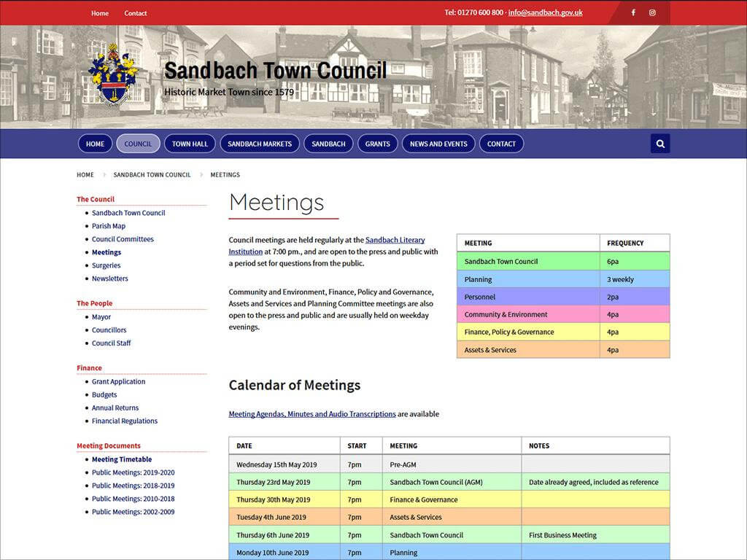The width and height of the screenshot is (747, 560).
Task: Click the purple Personnel frequency row
Action: click(563, 297)
